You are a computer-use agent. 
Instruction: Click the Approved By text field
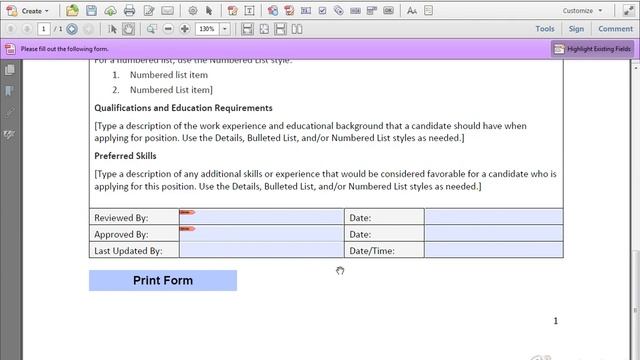pos(262,233)
